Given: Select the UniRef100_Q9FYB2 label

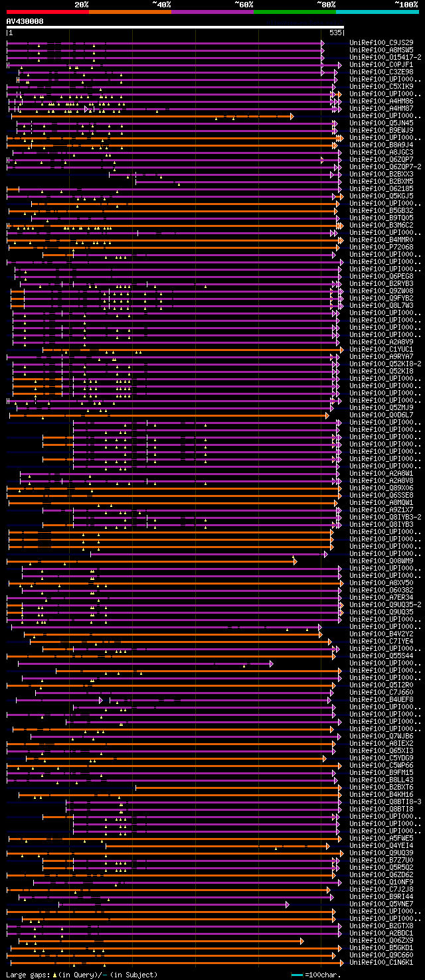Looking at the screenshot, I should (x=381, y=298).
